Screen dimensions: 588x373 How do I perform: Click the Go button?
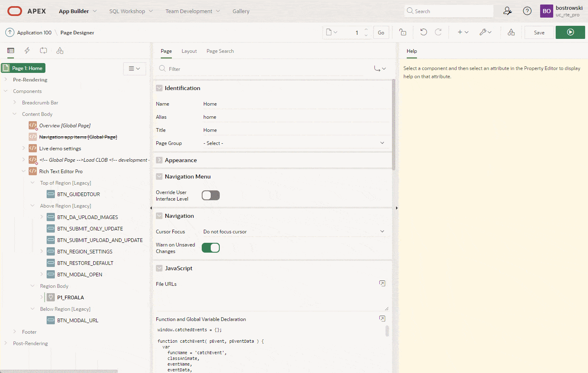381,32
